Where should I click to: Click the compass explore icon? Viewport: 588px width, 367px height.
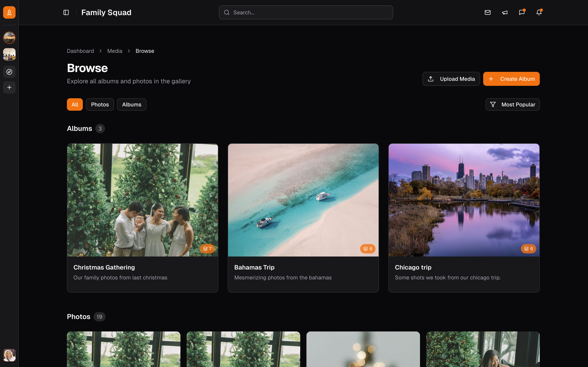click(9, 72)
